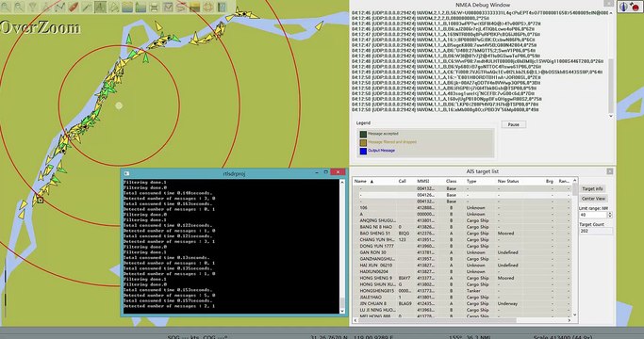Select the BANG NI 8 HAO row

pyautogui.click(x=462, y=227)
